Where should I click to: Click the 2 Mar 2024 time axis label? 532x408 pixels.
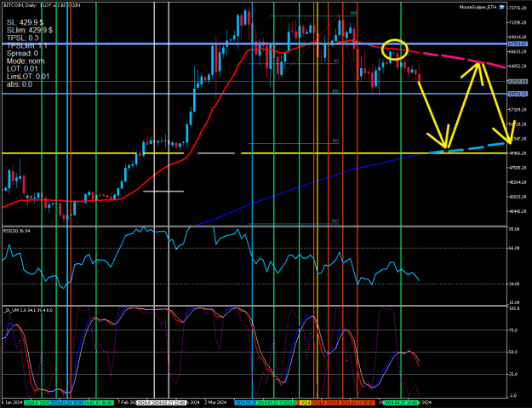coord(216,403)
